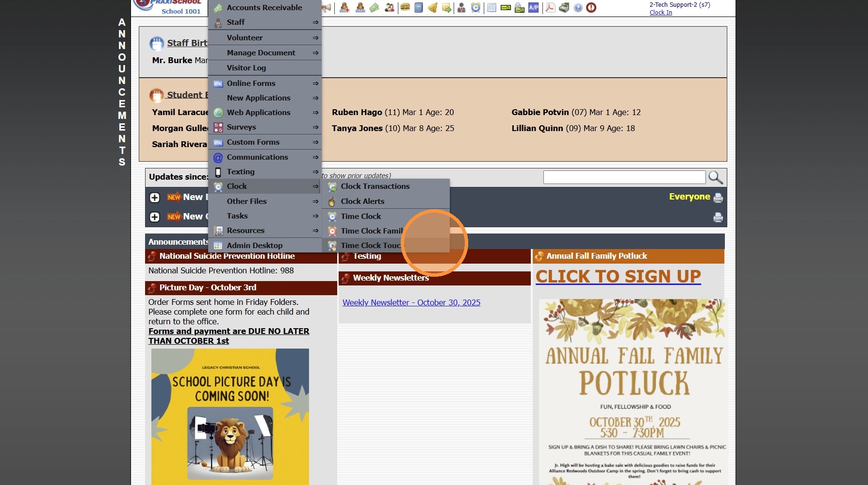
Task: Click the golden bell toolbar icon
Action: [x=433, y=7]
